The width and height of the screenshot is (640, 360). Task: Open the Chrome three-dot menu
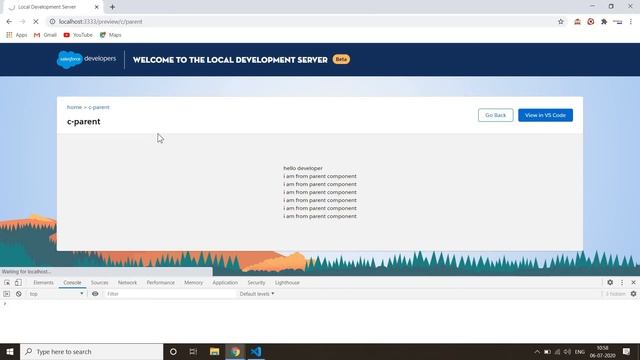point(631,22)
